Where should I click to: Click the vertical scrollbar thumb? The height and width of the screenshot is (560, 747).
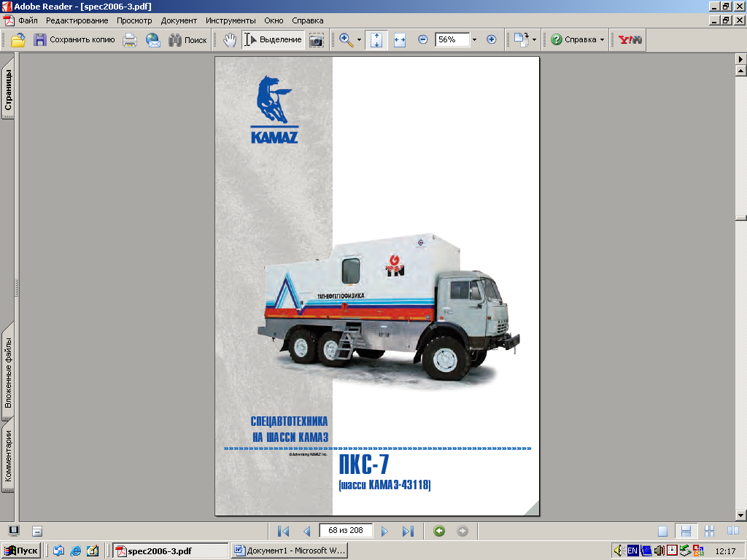[740, 218]
